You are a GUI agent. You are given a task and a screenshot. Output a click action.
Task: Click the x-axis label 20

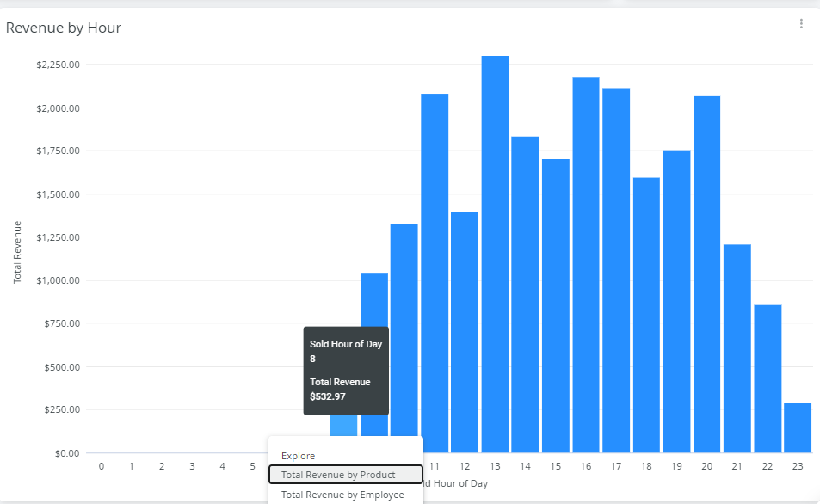[x=707, y=466]
